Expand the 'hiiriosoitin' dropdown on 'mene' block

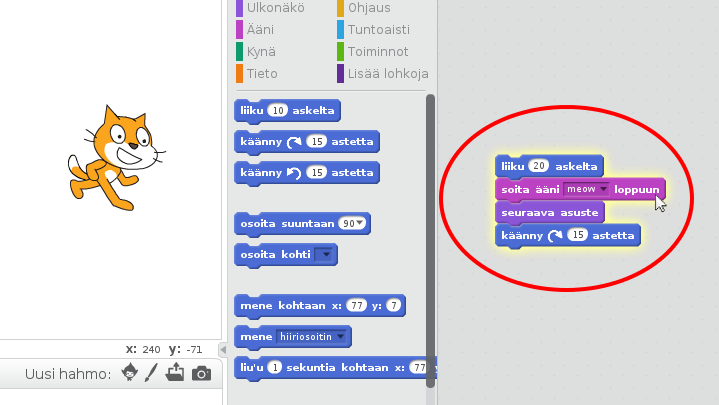pyautogui.click(x=342, y=337)
